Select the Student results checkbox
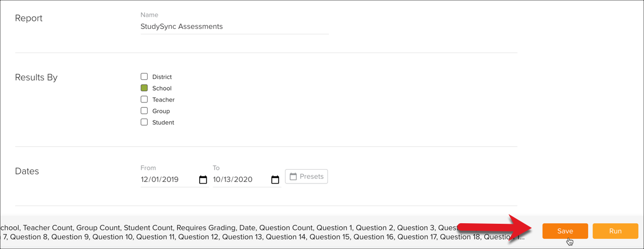Screen dimensions: 644x249 click(144, 122)
